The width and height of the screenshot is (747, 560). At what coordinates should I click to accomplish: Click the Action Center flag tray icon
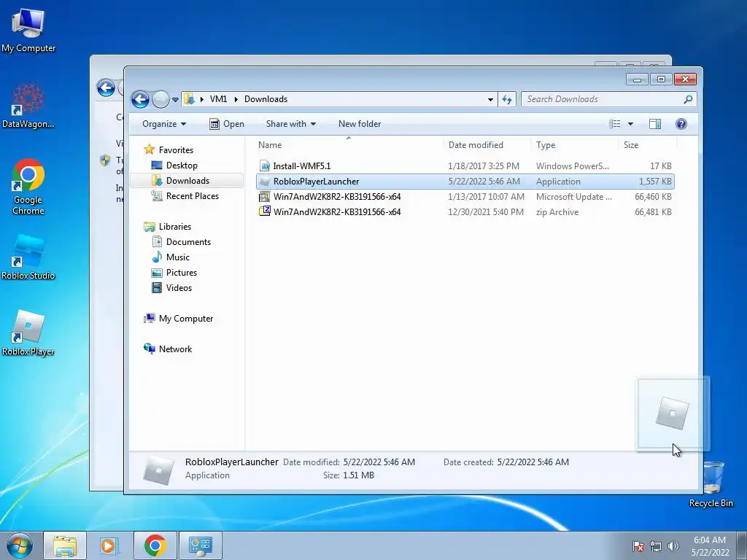tap(638, 546)
